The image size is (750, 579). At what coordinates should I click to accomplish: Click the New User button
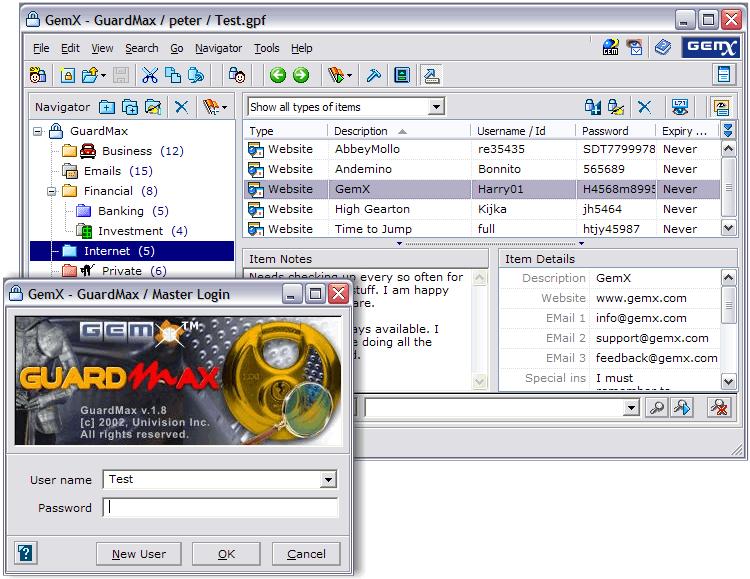point(139,554)
